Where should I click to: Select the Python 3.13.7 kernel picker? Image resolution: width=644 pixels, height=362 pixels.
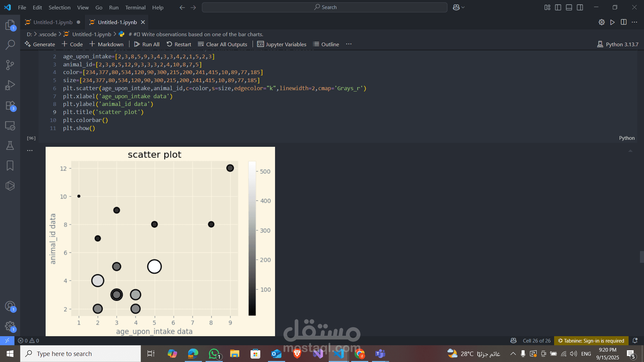[618, 44]
